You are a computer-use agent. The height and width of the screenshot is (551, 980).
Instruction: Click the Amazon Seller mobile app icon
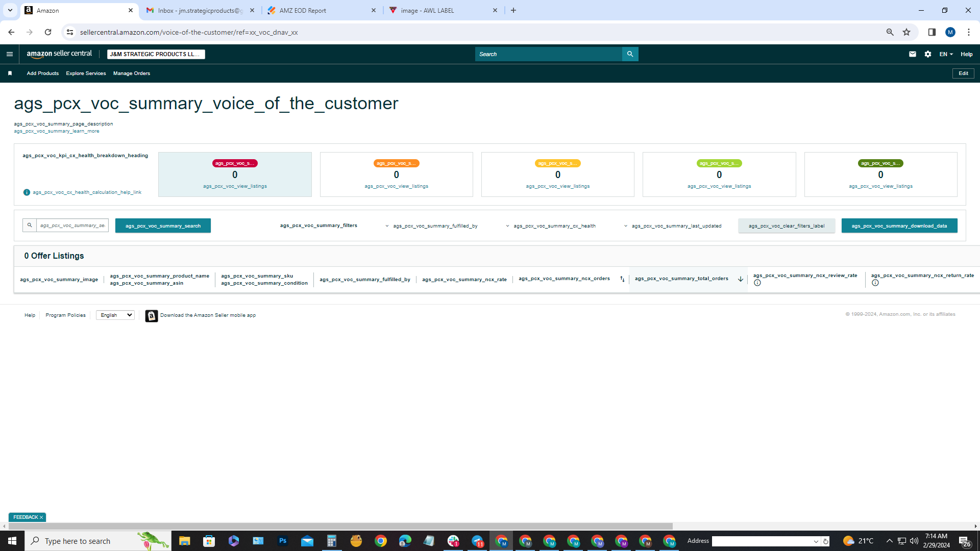coord(152,316)
